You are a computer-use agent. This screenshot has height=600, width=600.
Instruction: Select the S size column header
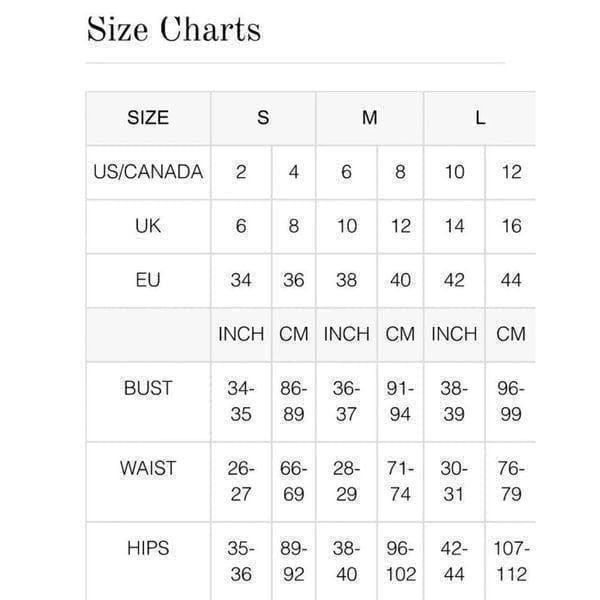[x=263, y=118]
